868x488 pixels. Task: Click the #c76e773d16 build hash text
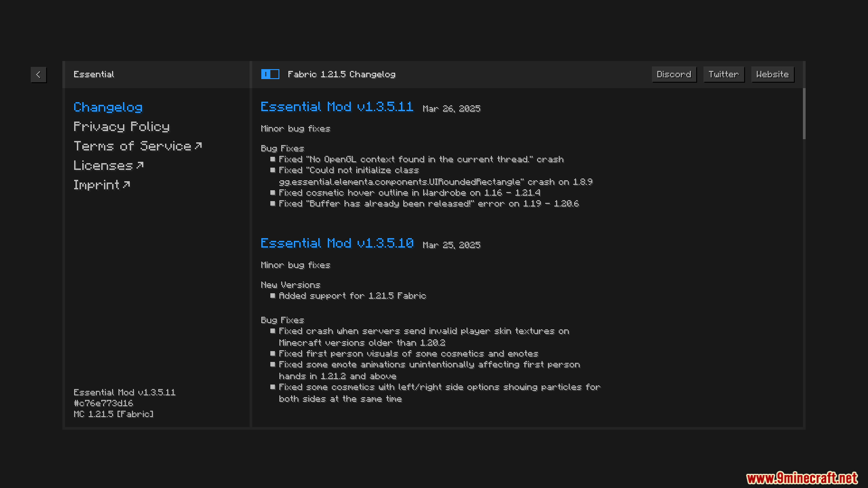104,403
